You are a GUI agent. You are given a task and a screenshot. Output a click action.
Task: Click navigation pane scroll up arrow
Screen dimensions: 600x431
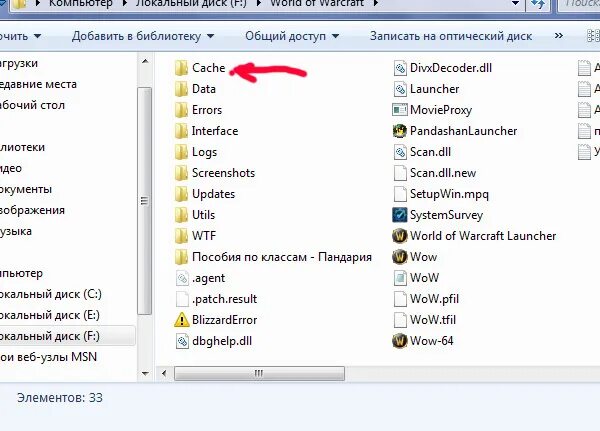tap(145, 61)
